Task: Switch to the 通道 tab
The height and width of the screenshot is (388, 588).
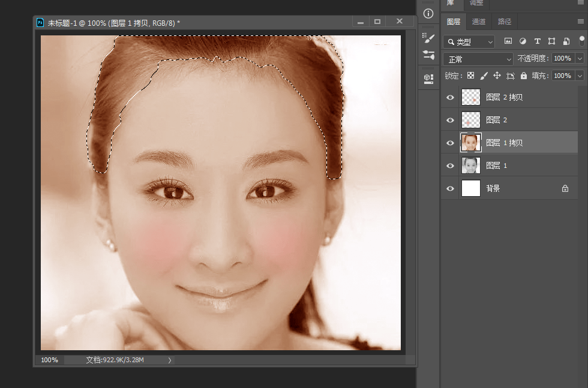Action: [x=479, y=22]
